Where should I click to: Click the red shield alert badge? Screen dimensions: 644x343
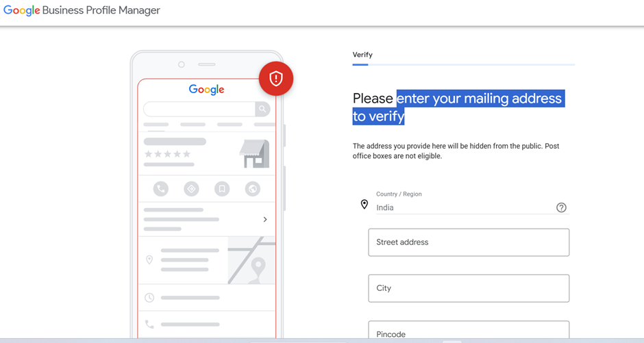pos(276,79)
